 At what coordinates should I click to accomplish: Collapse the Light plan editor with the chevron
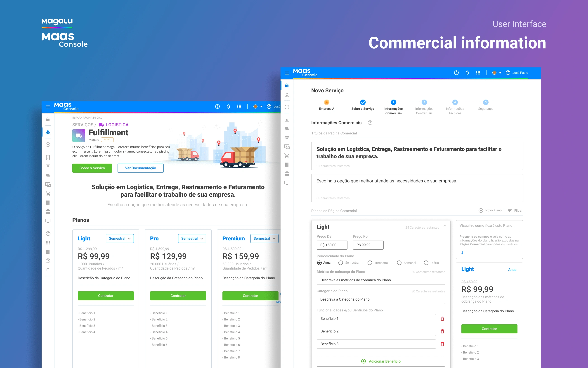pyautogui.click(x=444, y=226)
